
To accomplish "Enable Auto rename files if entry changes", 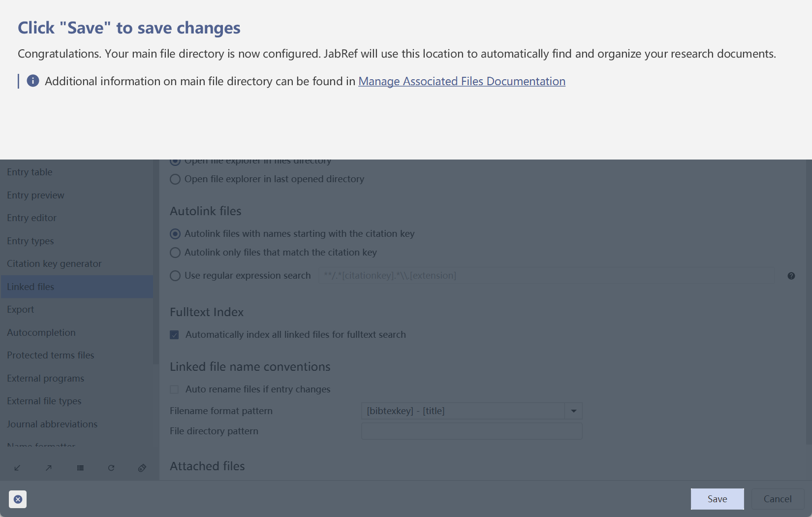I will pyautogui.click(x=174, y=389).
